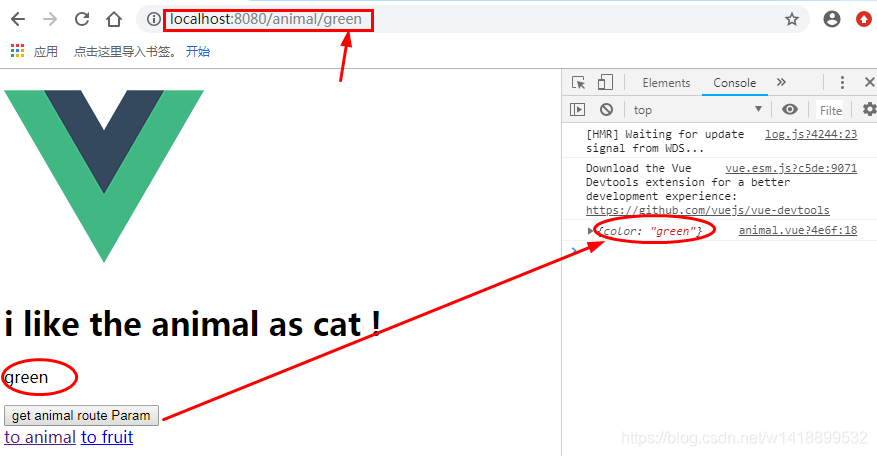Go back to the previous page

pyautogui.click(x=18, y=20)
